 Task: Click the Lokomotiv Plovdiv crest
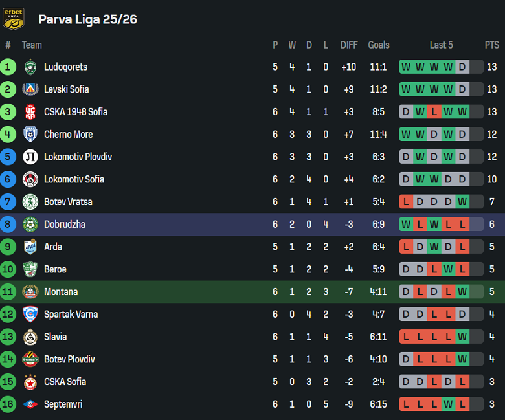click(30, 157)
